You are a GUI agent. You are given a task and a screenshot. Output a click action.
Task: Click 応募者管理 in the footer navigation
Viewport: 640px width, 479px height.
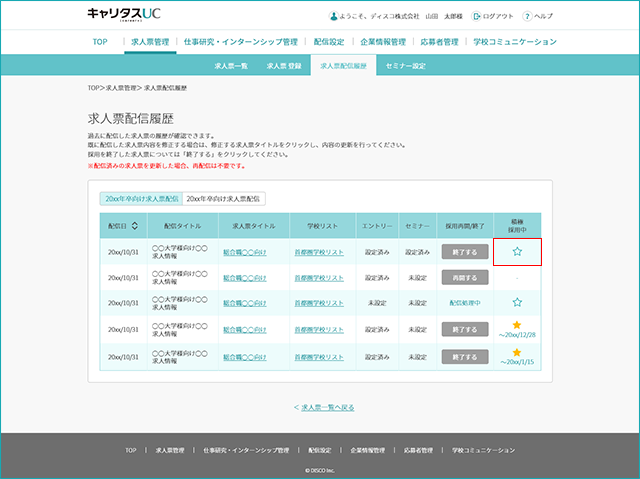pos(418,450)
